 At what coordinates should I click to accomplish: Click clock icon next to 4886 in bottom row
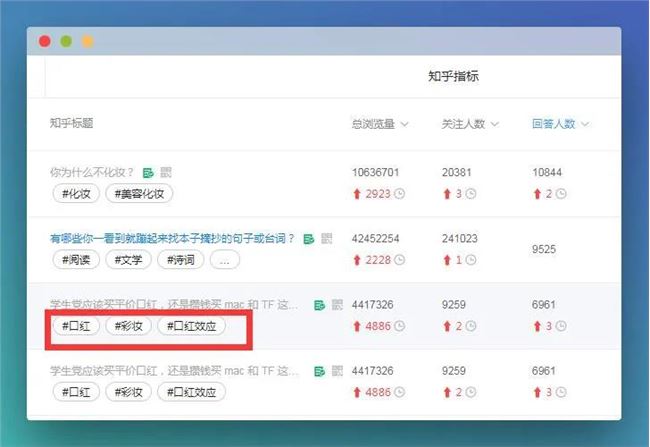coord(400,392)
